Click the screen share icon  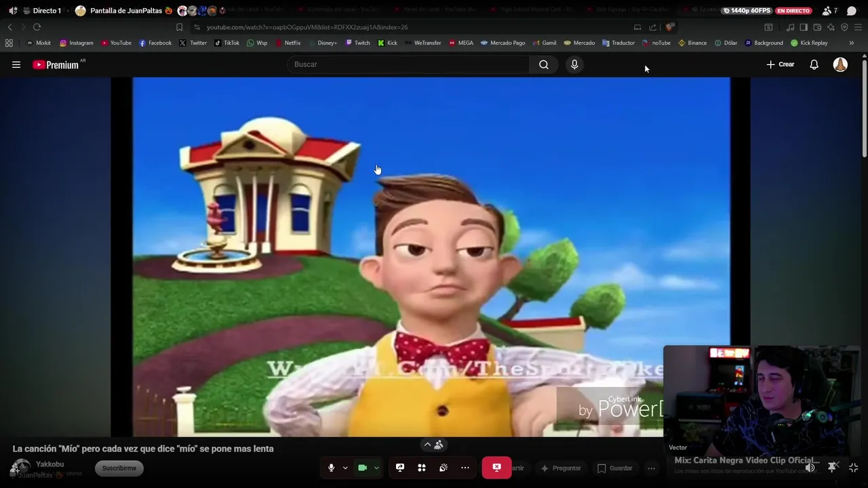(400, 468)
